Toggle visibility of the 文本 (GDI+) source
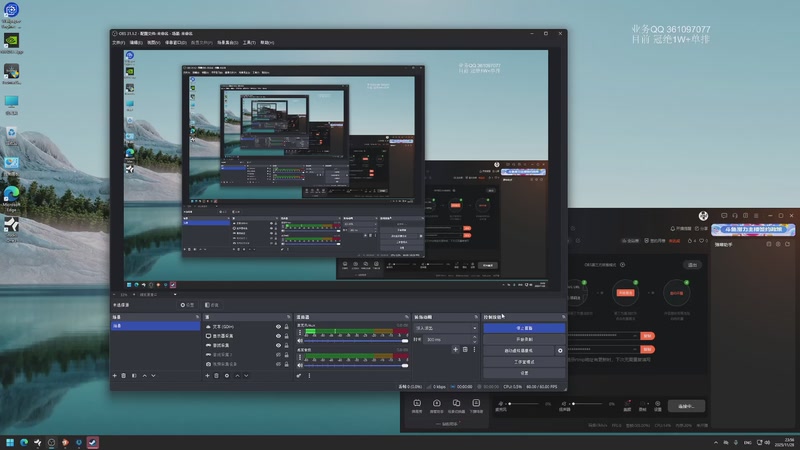Image resolution: width=800 pixels, height=450 pixels. [x=278, y=327]
